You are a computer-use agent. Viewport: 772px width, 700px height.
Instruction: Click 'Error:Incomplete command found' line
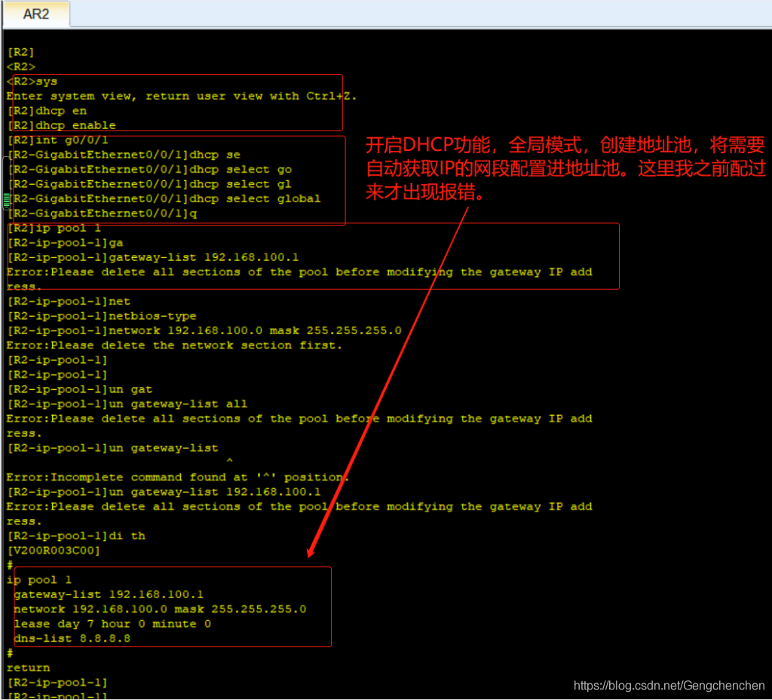tap(178, 477)
